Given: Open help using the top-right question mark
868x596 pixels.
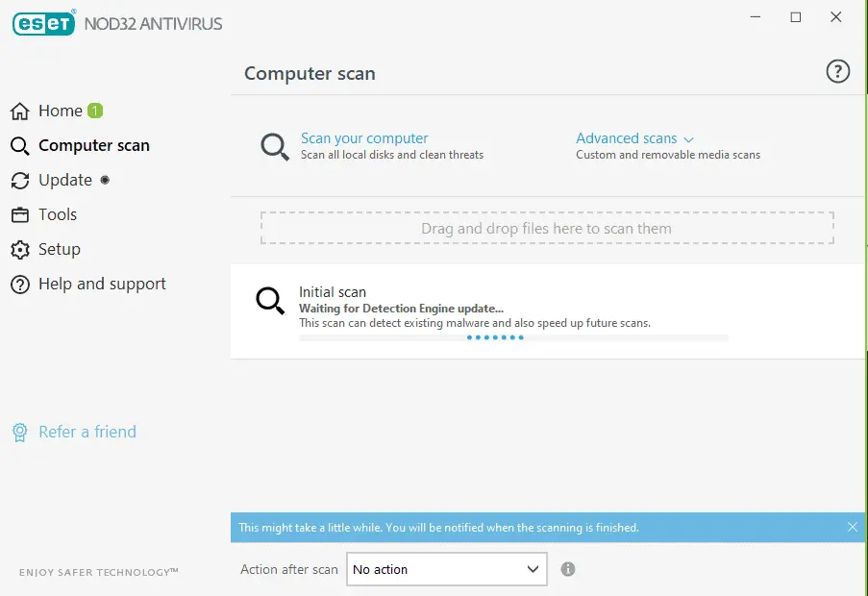Looking at the screenshot, I should [x=837, y=70].
